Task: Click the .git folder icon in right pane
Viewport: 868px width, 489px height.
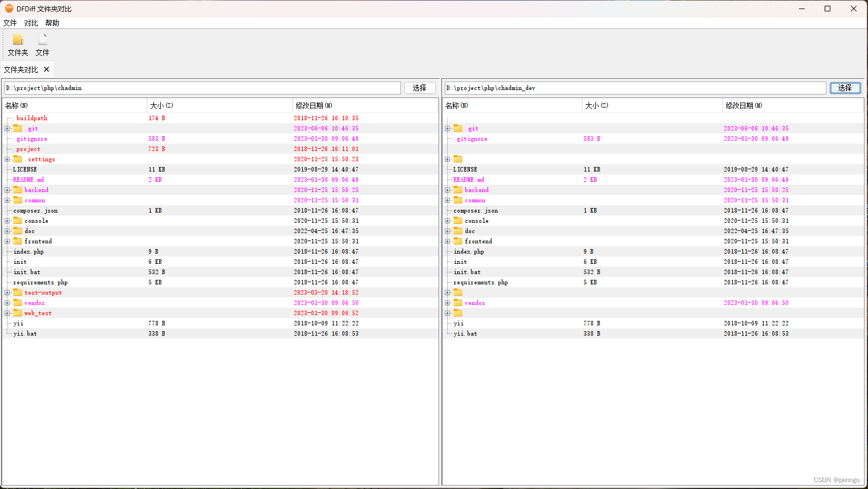Action: pyautogui.click(x=458, y=128)
